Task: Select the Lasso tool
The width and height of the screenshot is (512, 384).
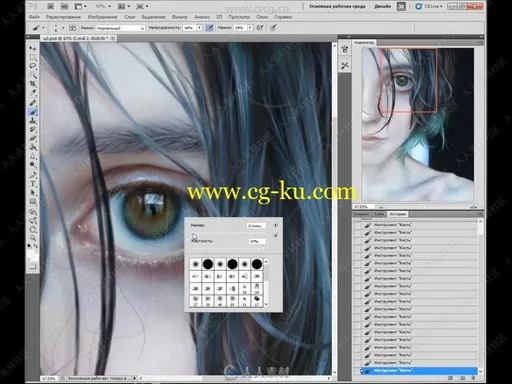Action: 33,66
